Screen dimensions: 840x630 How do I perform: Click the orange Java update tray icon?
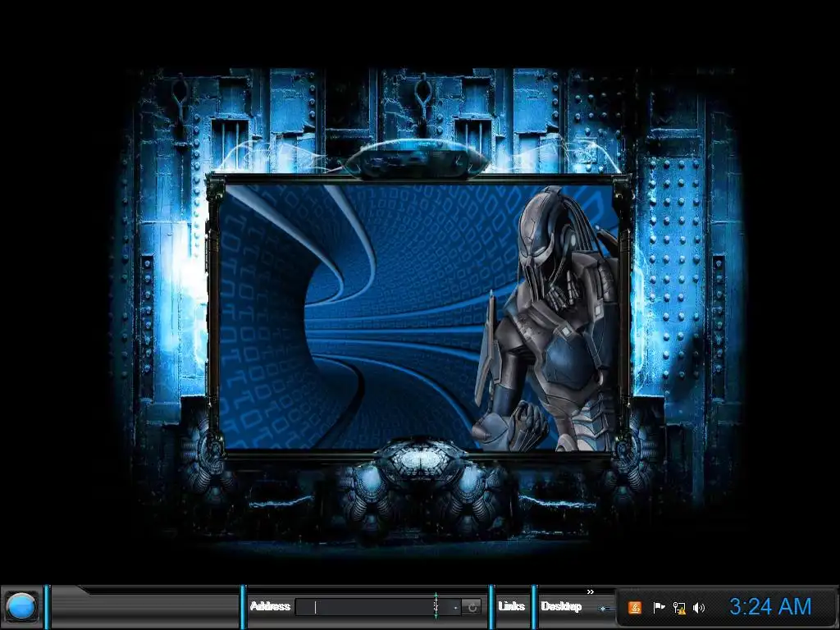[635, 608]
